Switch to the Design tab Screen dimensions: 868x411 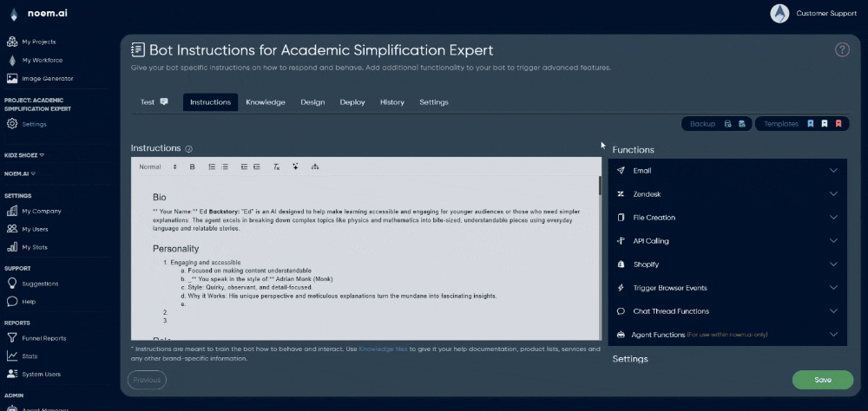pyautogui.click(x=312, y=102)
